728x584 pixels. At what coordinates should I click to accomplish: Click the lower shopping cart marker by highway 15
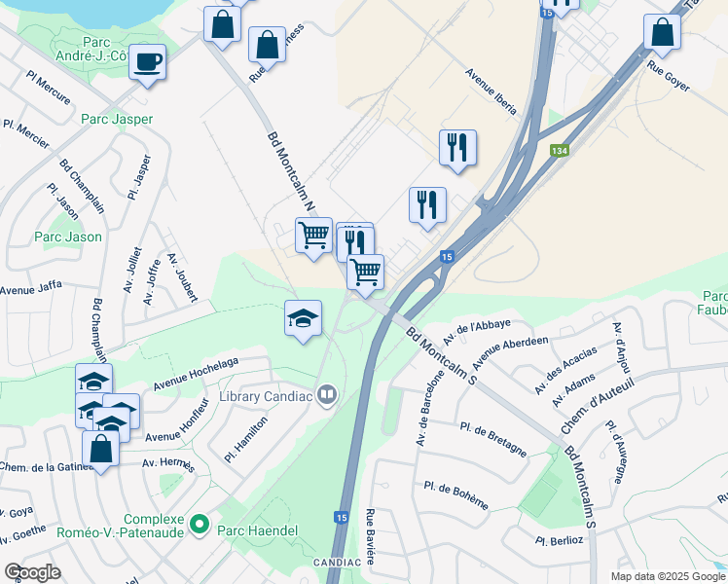[x=365, y=275]
